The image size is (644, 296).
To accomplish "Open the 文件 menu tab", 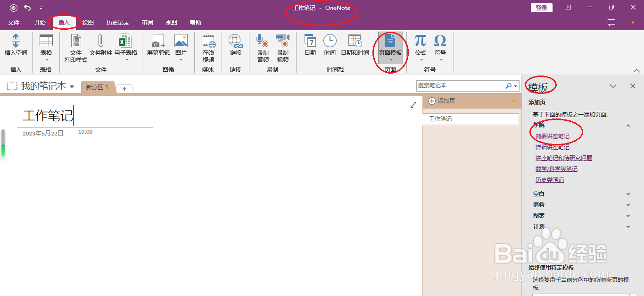I will coord(14,22).
